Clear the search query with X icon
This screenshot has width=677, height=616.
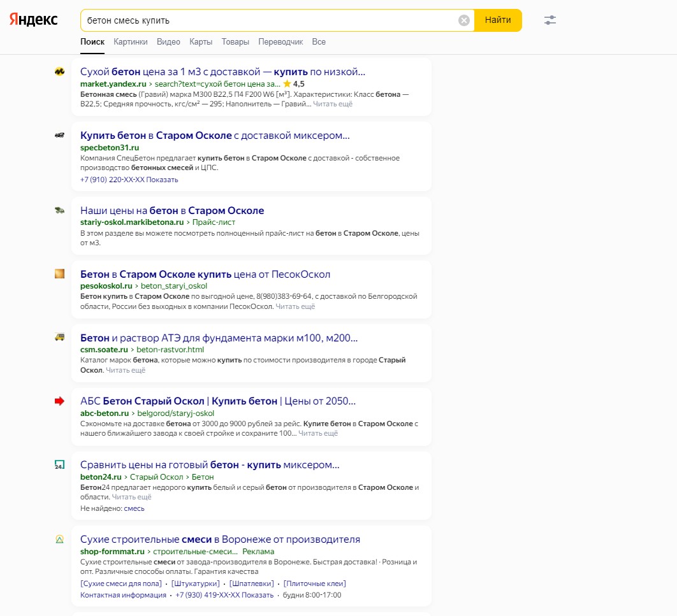pos(463,20)
